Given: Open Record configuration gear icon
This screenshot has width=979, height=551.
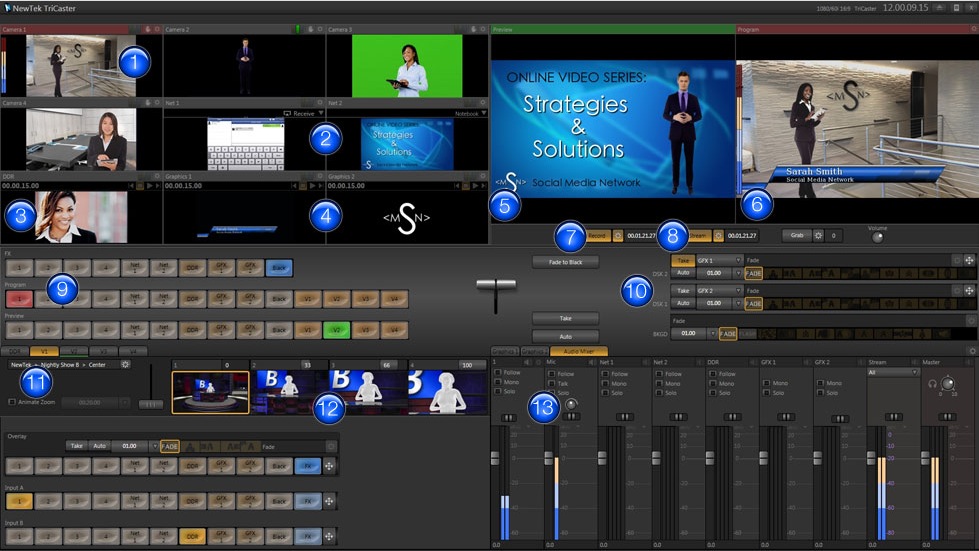Looking at the screenshot, I should point(617,236).
